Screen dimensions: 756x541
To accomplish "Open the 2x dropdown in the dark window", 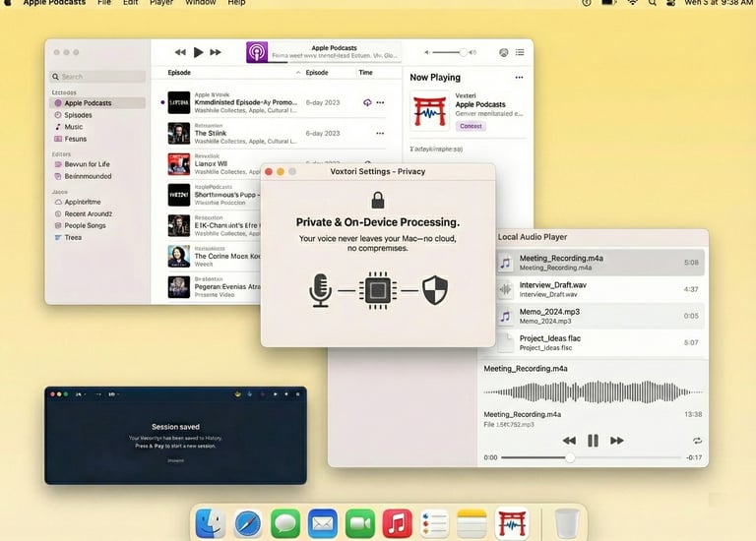I will [x=80, y=394].
